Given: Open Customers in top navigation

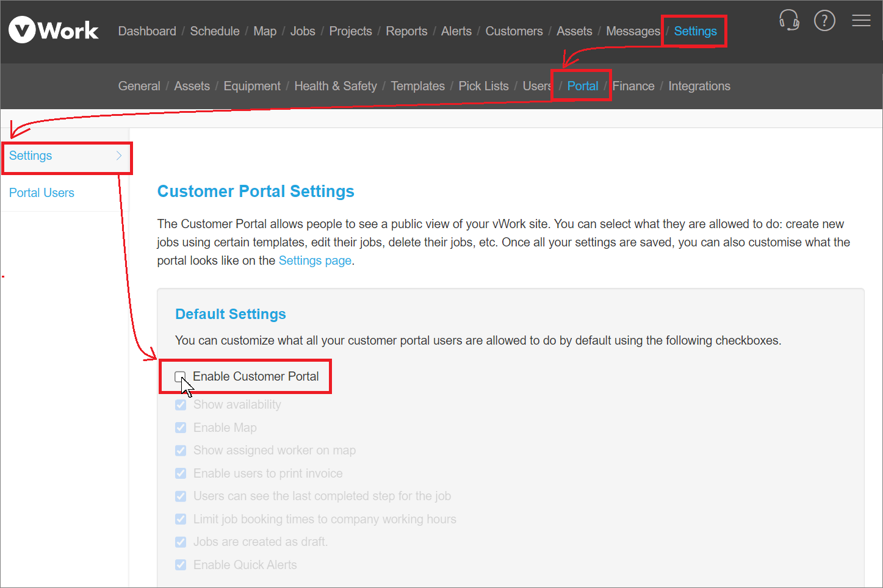Looking at the screenshot, I should coord(514,31).
